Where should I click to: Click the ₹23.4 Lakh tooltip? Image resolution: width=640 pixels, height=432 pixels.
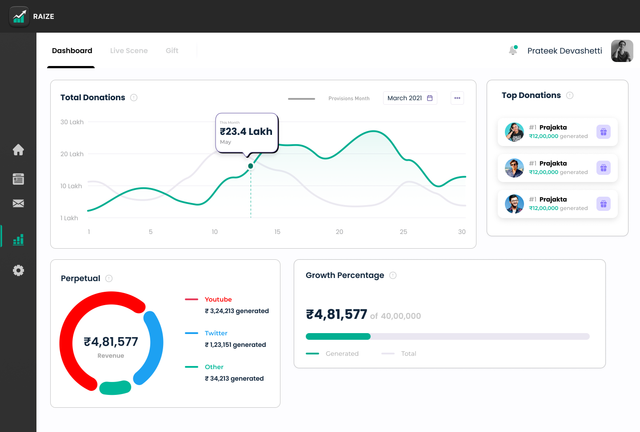tap(247, 134)
